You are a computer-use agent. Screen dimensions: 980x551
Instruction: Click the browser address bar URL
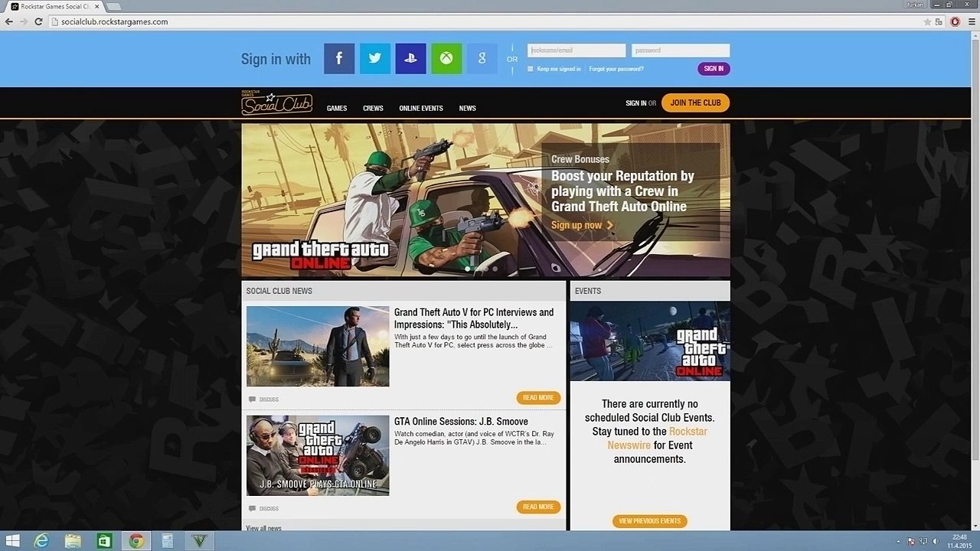[113, 21]
